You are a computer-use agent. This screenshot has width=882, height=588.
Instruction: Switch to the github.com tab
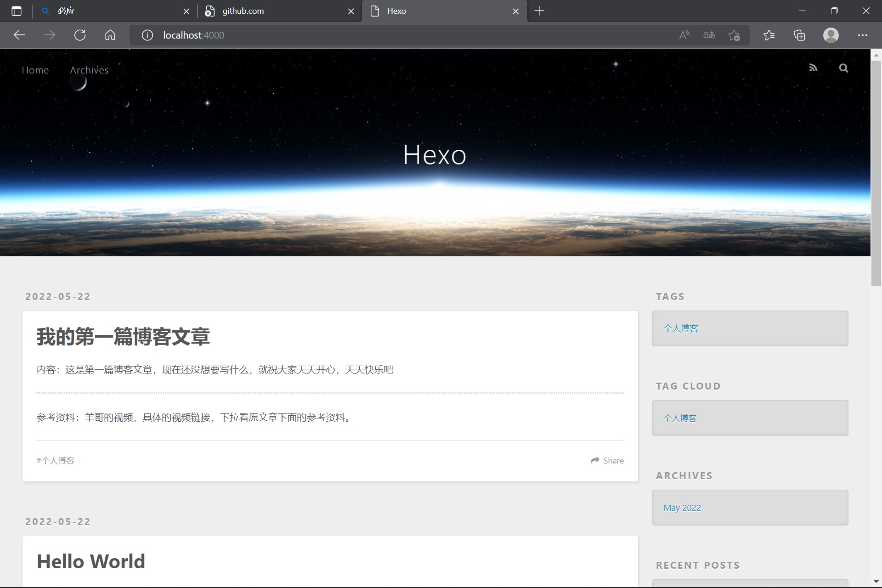click(x=276, y=11)
